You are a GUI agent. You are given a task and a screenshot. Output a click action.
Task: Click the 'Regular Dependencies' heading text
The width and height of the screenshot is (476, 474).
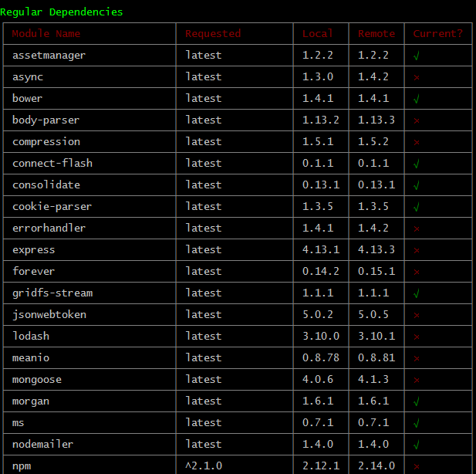[61, 12]
